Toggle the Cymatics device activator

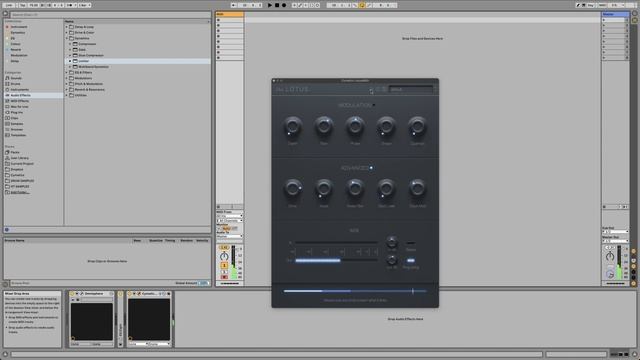130,293
